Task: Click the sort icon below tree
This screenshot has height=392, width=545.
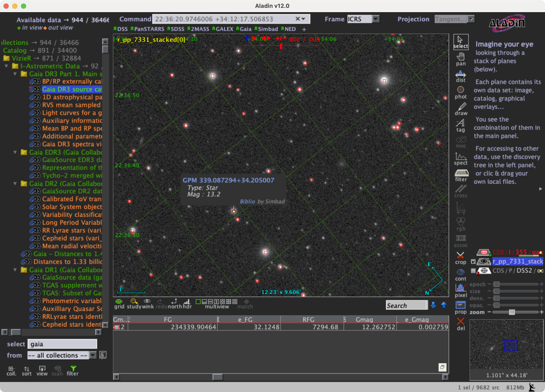Action: click(x=27, y=371)
